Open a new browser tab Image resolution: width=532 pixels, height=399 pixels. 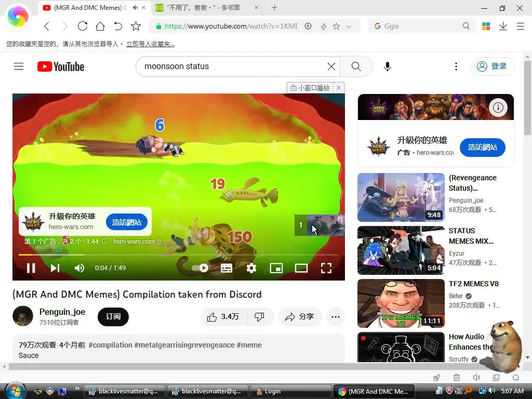[x=274, y=7]
